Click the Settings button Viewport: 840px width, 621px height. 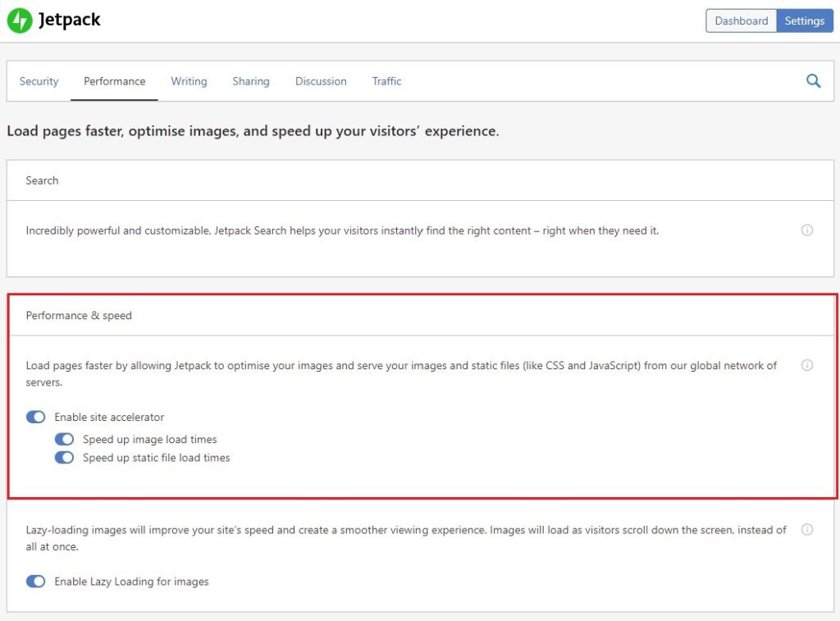[x=804, y=21]
